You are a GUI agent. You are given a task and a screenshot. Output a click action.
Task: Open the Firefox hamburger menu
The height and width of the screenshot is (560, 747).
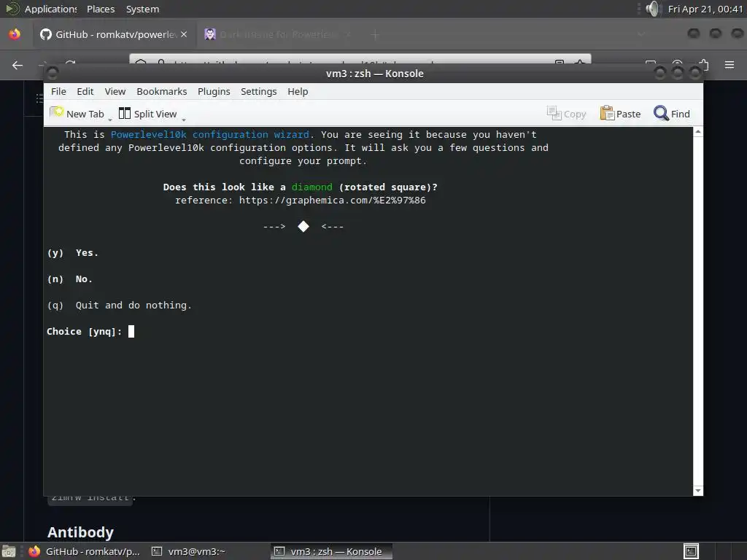(x=729, y=64)
